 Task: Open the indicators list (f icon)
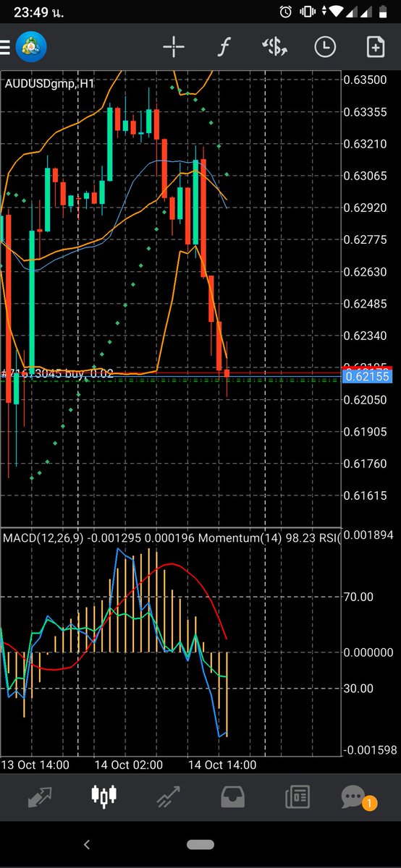tap(224, 48)
